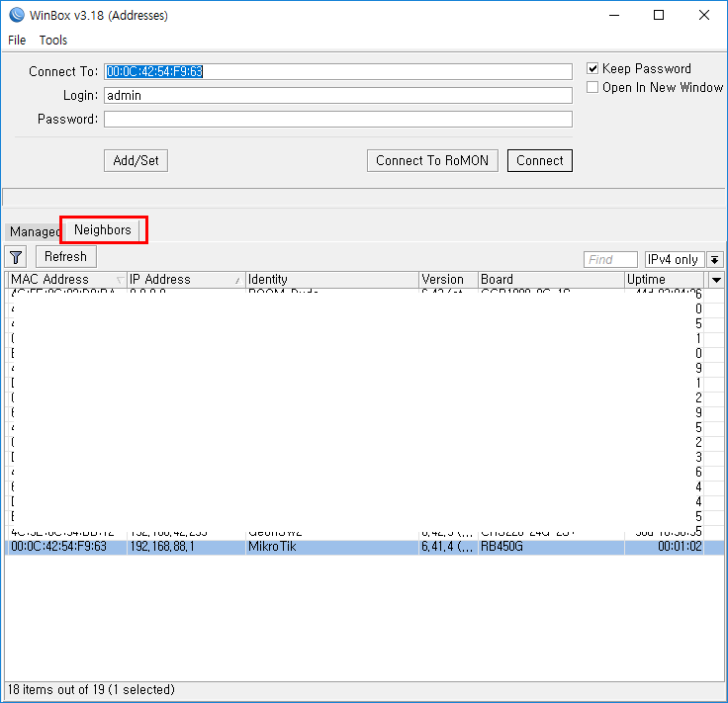
Task: Switch to the Managed tab
Action: pos(34,231)
